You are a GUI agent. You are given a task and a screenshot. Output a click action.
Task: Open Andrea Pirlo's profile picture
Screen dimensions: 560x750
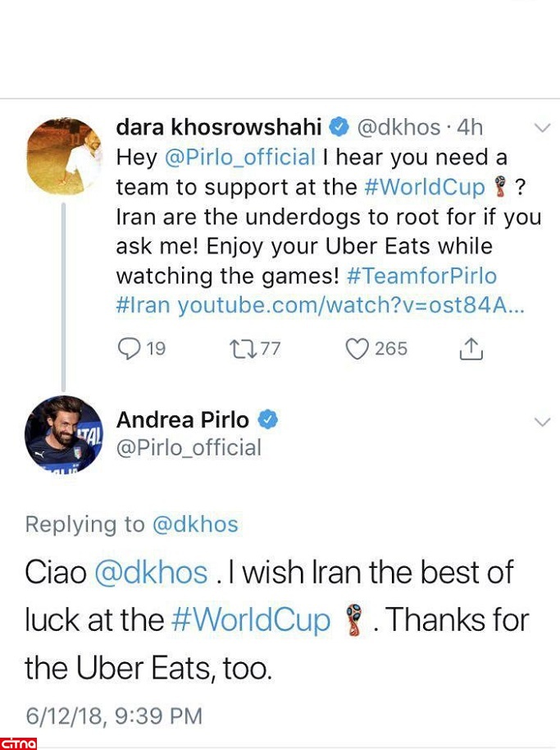(x=64, y=435)
